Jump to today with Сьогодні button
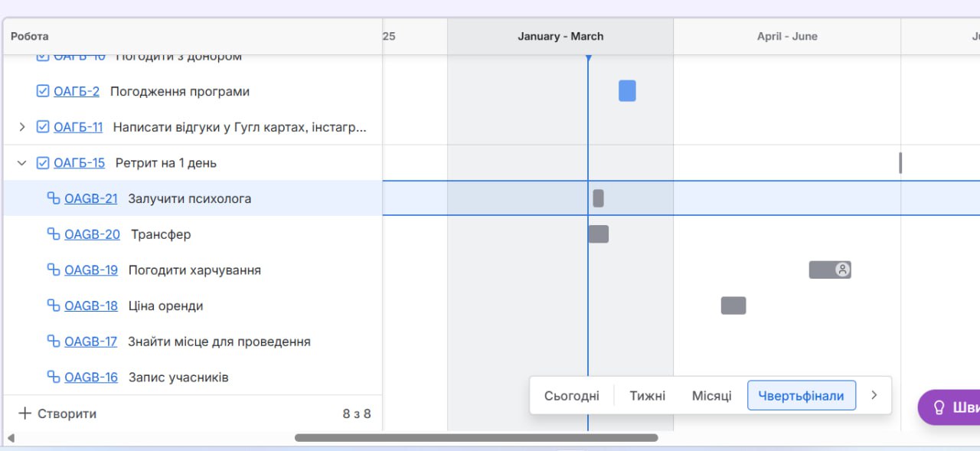The height and width of the screenshot is (451, 980). point(572,396)
